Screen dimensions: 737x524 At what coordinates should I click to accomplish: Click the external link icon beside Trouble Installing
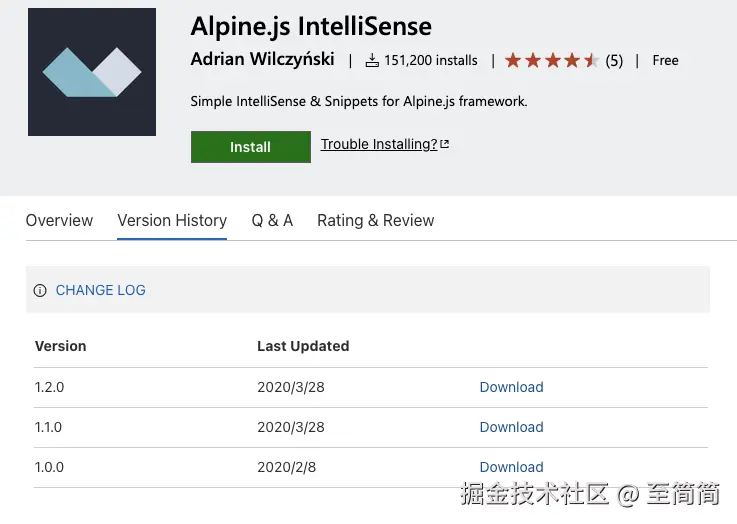click(445, 144)
